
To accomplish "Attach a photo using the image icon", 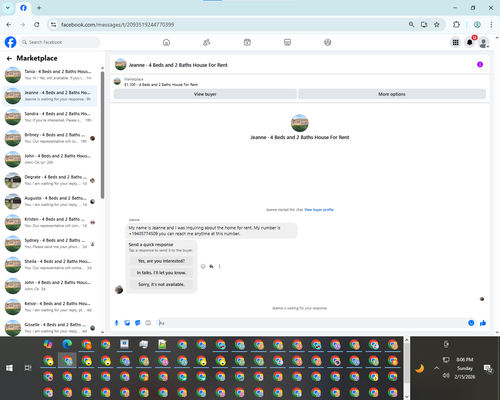I will pos(127,323).
